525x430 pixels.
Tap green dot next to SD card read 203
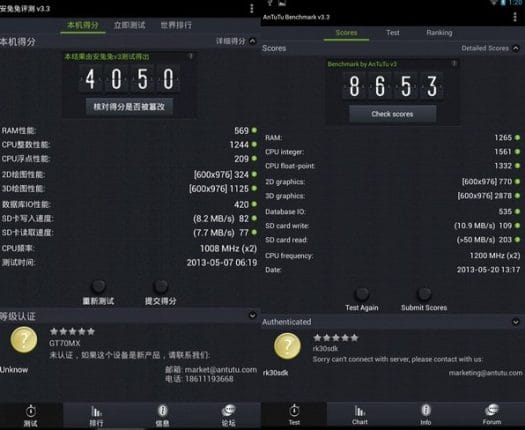click(517, 239)
